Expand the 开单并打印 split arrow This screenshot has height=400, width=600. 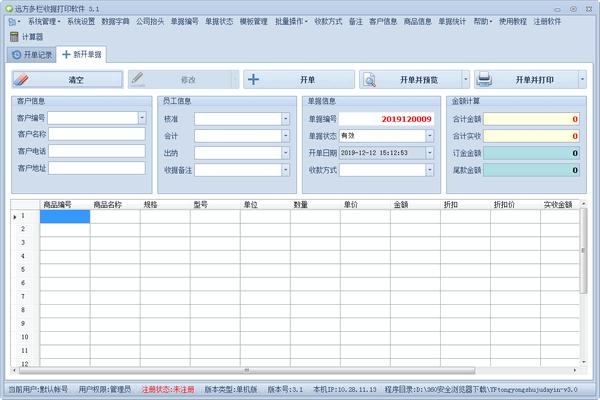coord(582,80)
